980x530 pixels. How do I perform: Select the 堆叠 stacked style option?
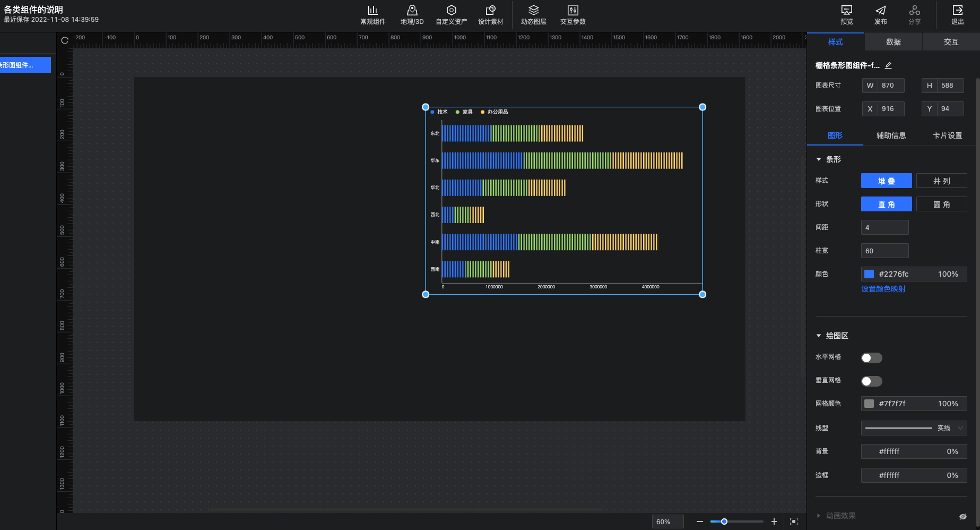click(x=887, y=181)
